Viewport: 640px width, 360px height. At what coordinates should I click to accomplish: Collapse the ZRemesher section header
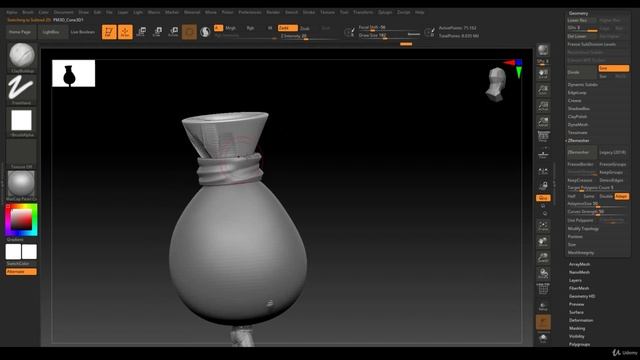click(x=578, y=140)
